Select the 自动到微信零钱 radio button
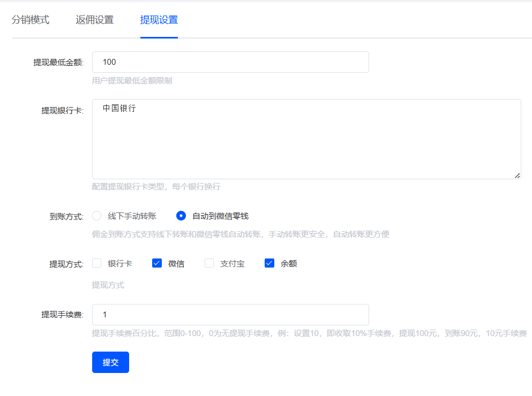The width and height of the screenshot is (532, 396). (181, 216)
